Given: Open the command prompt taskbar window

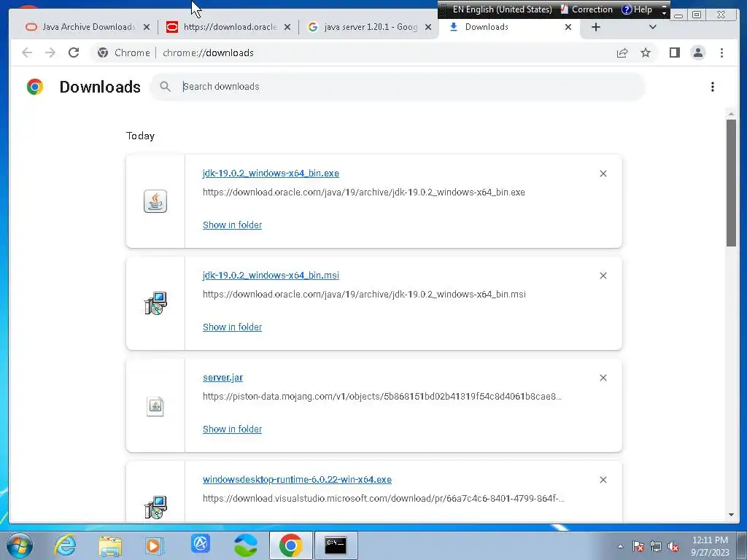Looking at the screenshot, I should (x=336, y=545).
